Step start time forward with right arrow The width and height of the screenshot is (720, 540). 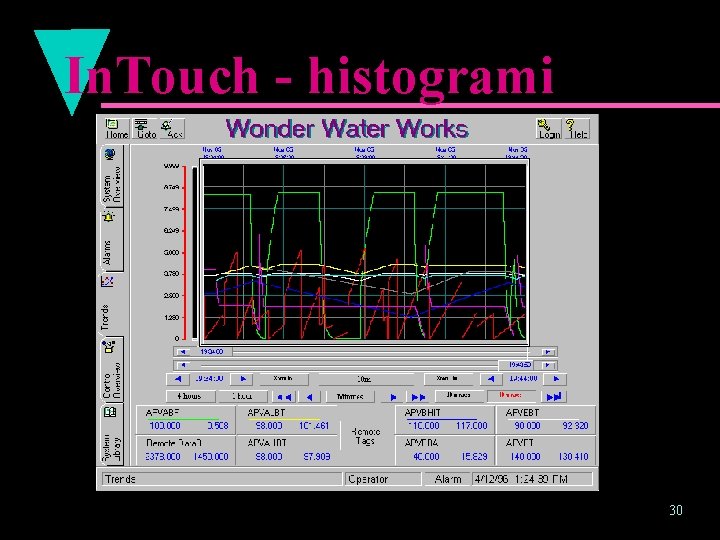pyautogui.click(x=243, y=379)
